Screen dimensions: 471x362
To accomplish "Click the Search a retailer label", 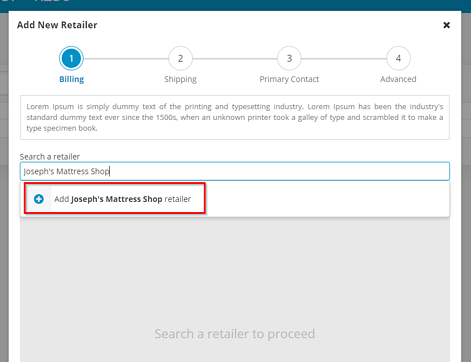I will [x=50, y=157].
